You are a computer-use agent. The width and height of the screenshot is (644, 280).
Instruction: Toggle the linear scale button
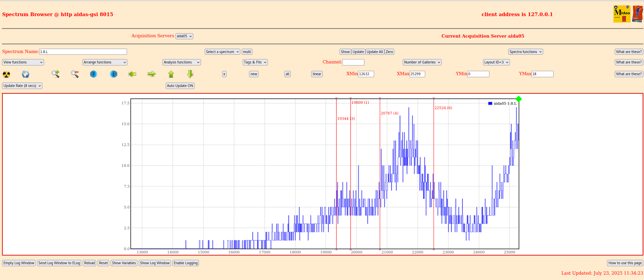(x=317, y=74)
